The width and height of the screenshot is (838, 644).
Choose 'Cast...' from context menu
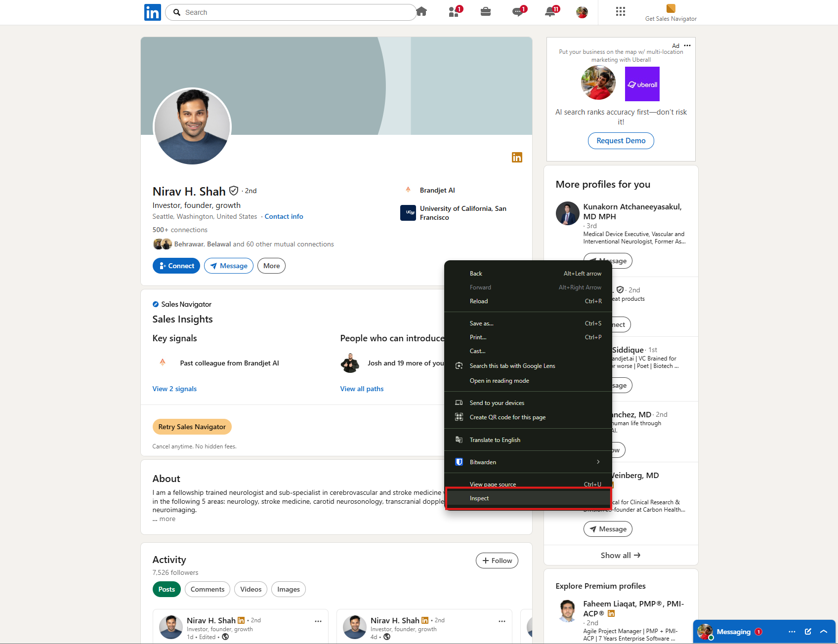(x=528, y=351)
